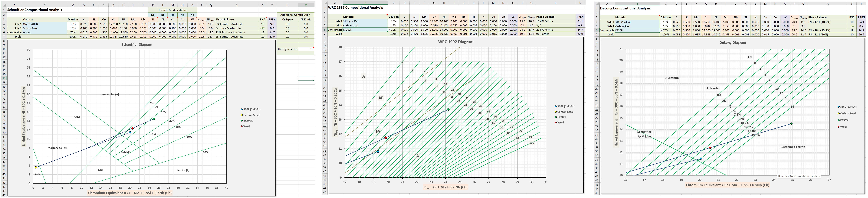Viewport: 868px width, 198px height.
Task: Click the '10.4% Ferrite' cell in WRC 1992 sheet
Action: [556, 21]
